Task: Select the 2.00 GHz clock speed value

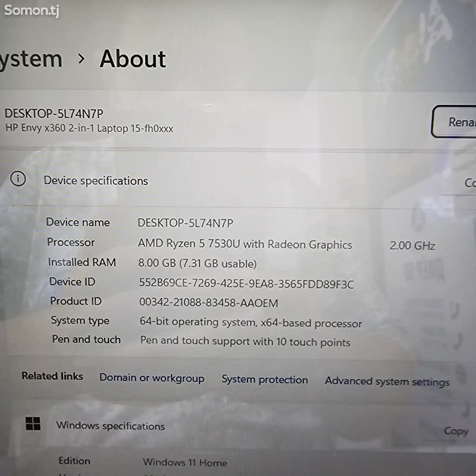Action: coord(412,246)
